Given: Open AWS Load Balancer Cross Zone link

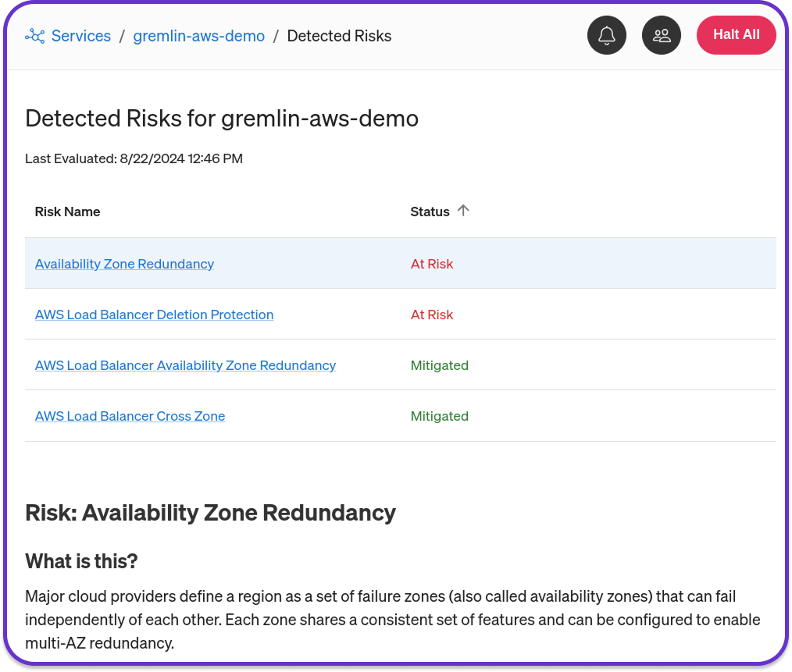Looking at the screenshot, I should pos(130,416).
